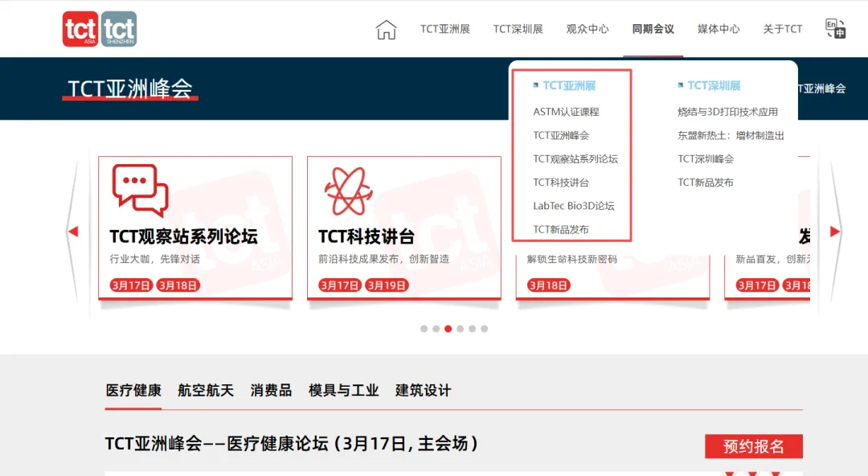
Task: Select 烧结与3D打印技术应用 in dropdown
Action: pos(727,112)
